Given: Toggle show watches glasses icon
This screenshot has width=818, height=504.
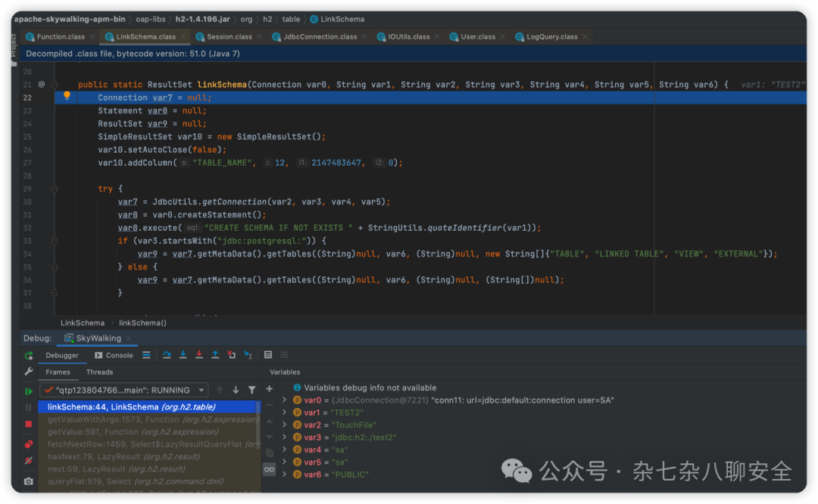Looking at the screenshot, I should coord(269,469).
